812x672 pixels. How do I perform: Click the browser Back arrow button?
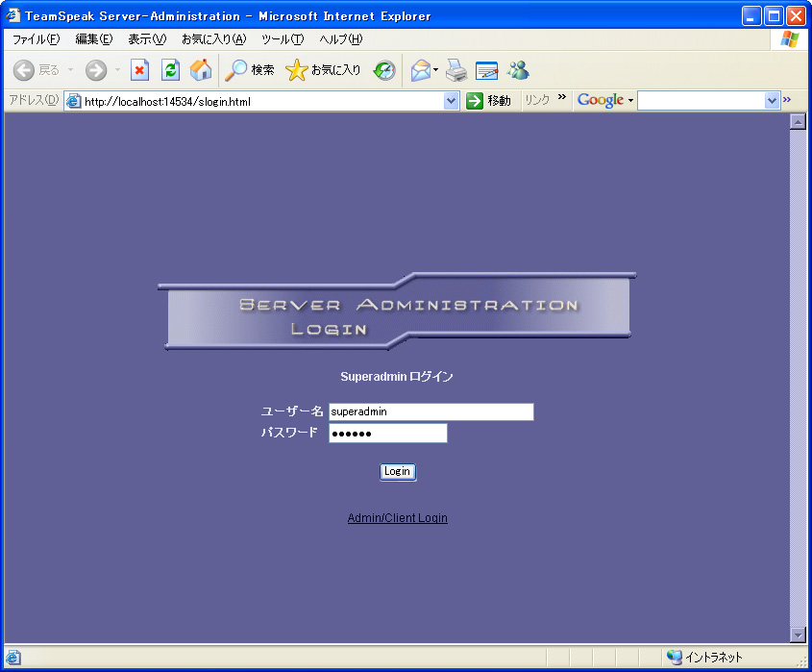[x=24, y=70]
